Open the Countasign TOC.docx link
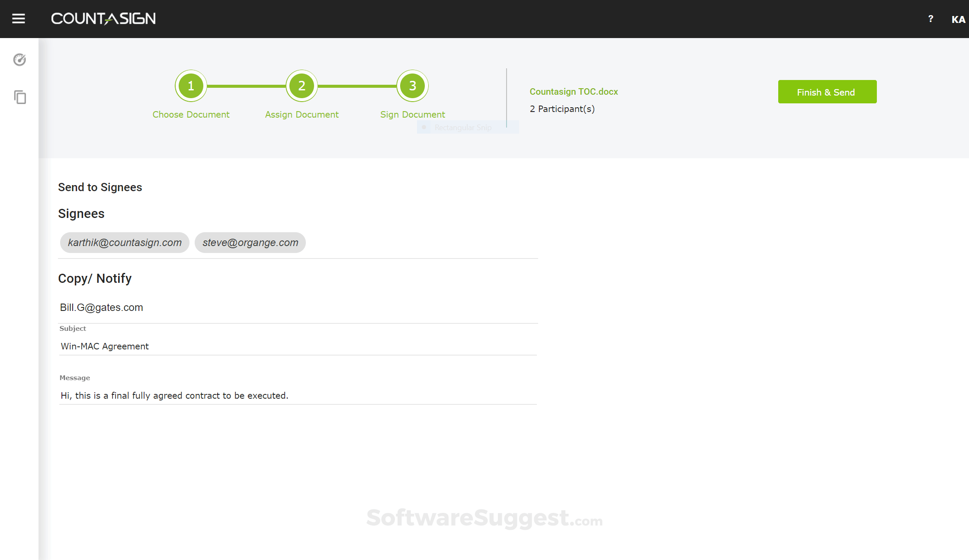 [574, 92]
